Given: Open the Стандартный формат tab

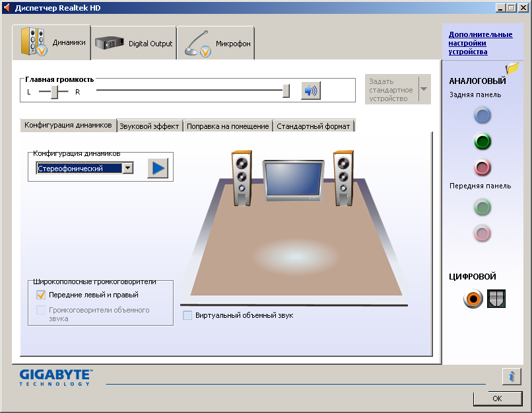Looking at the screenshot, I should 313,126.
